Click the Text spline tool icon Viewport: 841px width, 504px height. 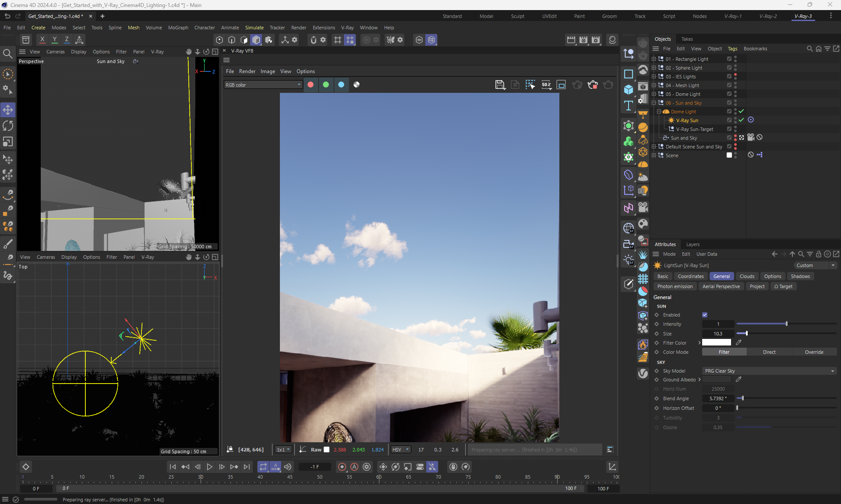click(x=629, y=106)
